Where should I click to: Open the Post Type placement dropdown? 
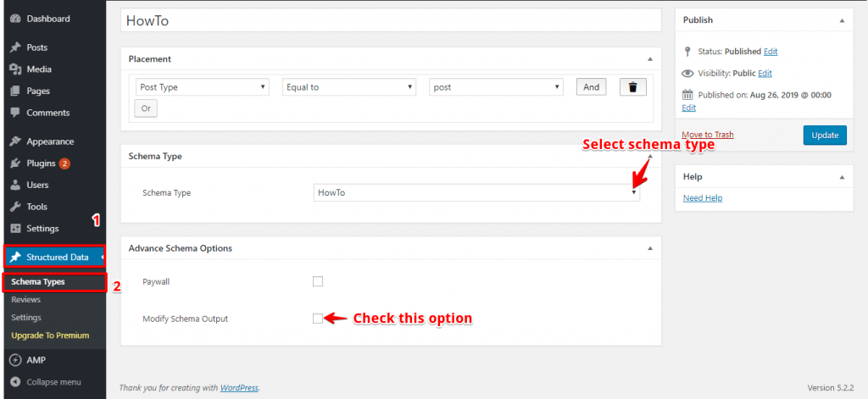(202, 87)
